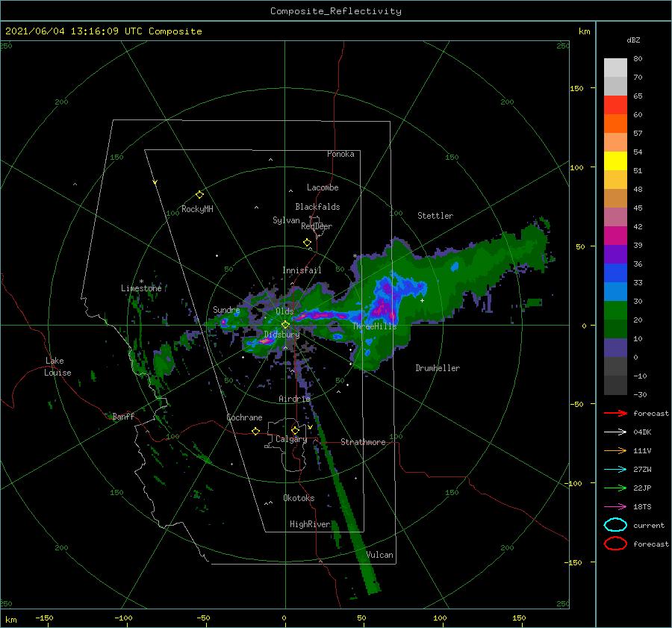Click the RockyMH label

(197, 209)
